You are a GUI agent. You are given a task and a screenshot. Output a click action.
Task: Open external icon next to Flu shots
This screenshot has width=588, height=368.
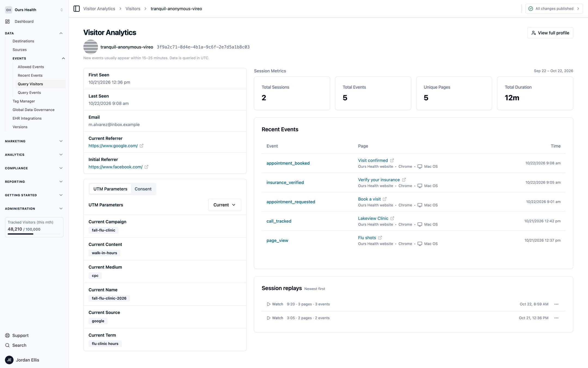click(380, 238)
